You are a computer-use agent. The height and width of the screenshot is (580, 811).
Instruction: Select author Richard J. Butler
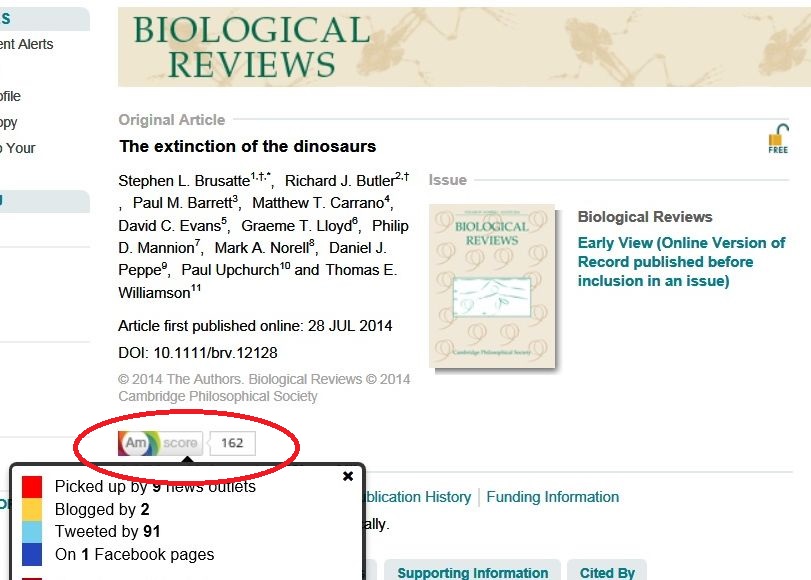click(x=339, y=181)
